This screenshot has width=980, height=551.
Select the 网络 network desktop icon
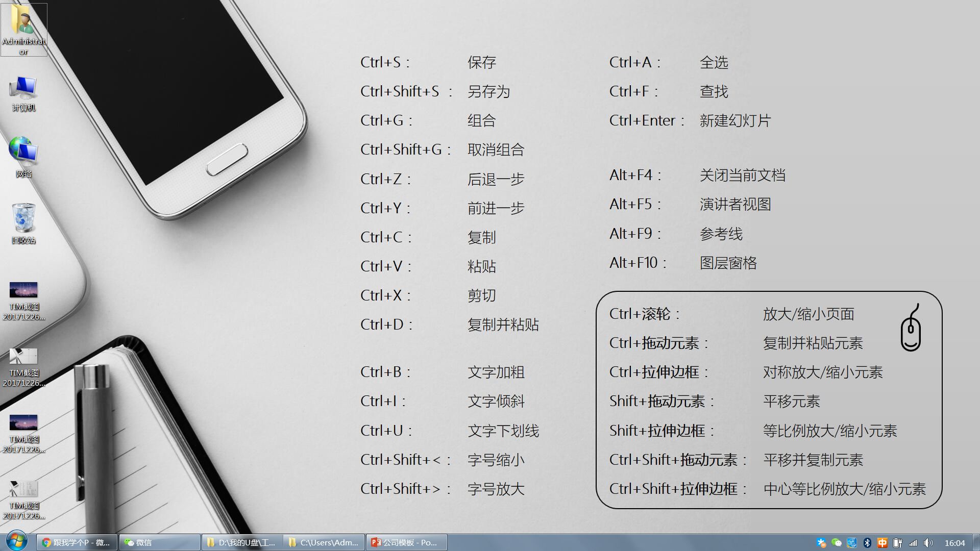point(23,152)
